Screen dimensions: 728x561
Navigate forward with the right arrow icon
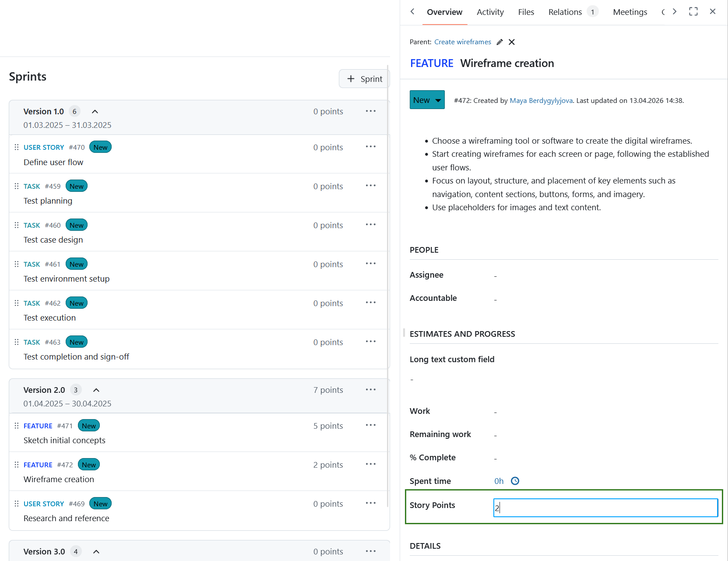674,11
